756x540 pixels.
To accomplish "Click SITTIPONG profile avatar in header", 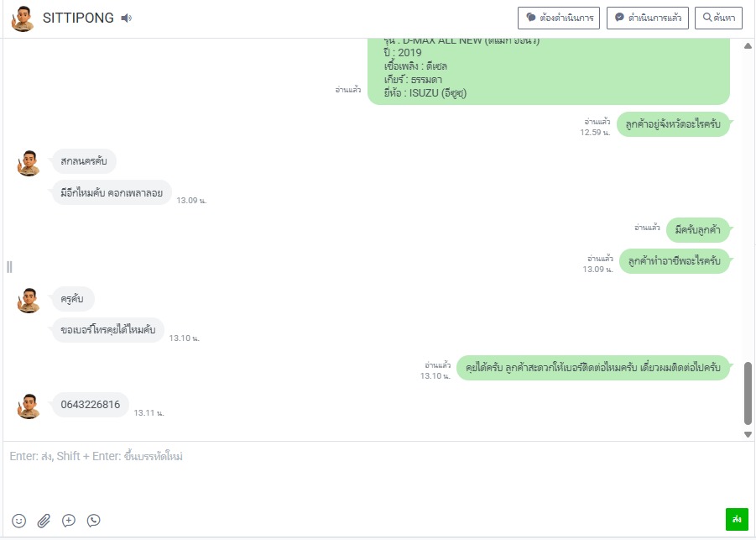I will tap(23, 18).
